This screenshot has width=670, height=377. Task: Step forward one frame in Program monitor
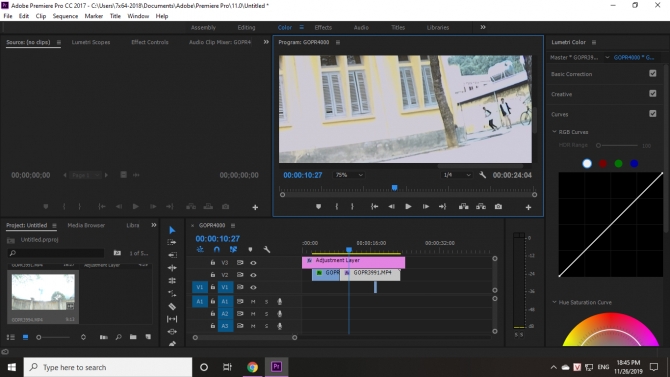pyautogui.click(x=426, y=207)
